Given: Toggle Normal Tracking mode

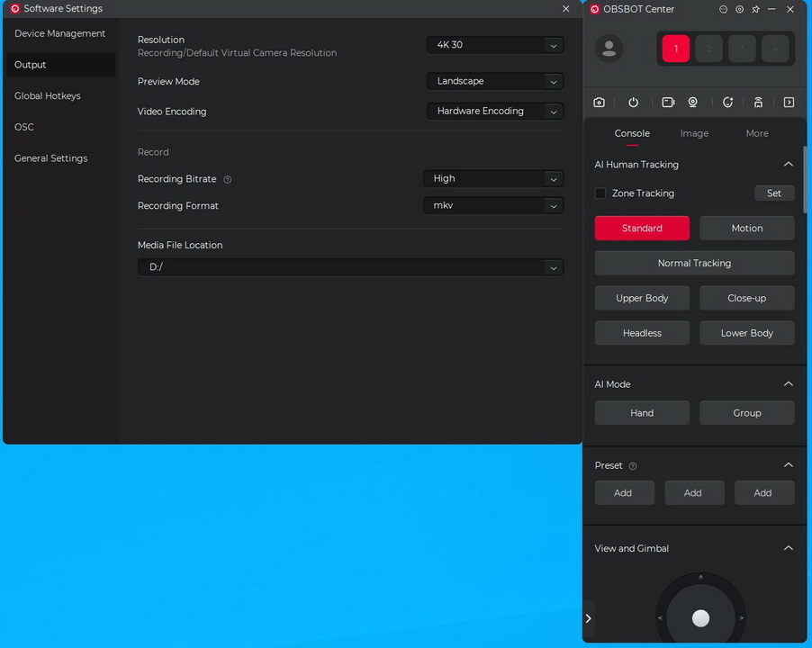Looking at the screenshot, I should [x=694, y=263].
